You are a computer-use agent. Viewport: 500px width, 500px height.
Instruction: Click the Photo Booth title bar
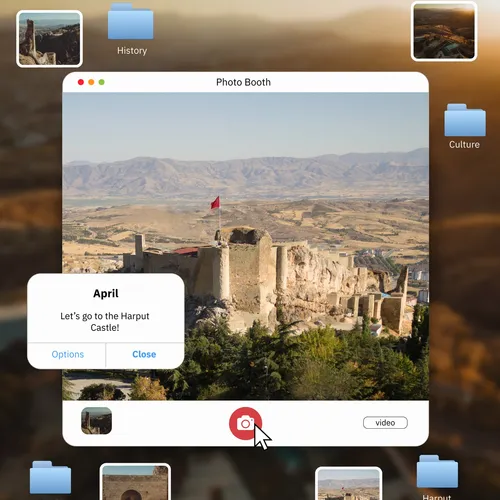click(243, 82)
